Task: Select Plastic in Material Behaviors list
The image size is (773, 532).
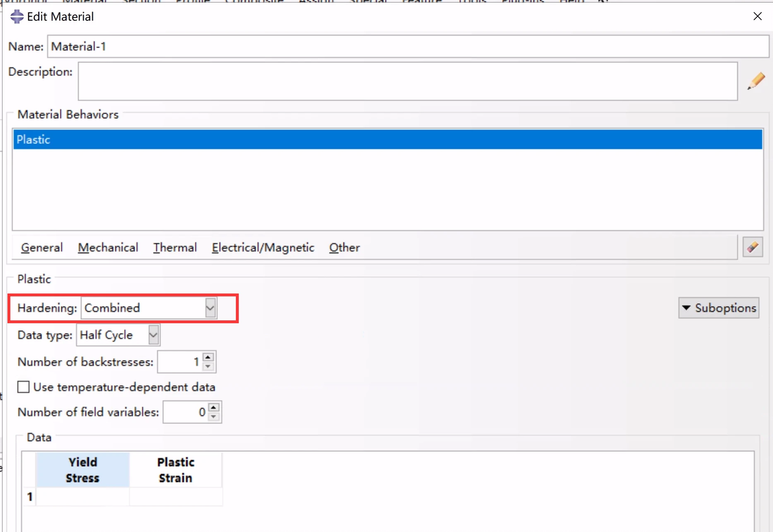Action: click(x=388, y=139)
